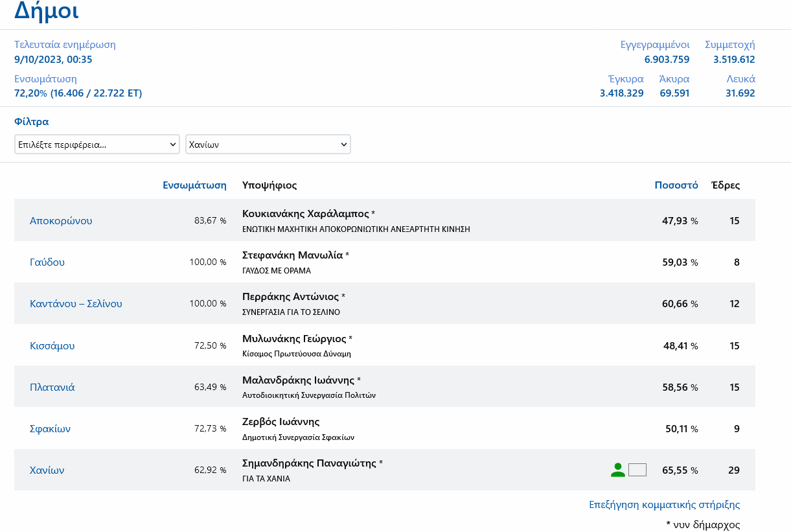Click the Έδρες column header

[x=726, y=185]
